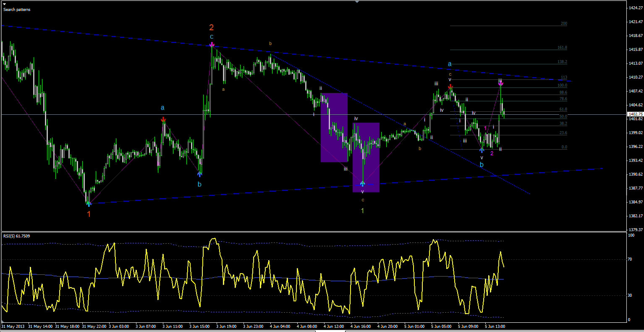This screenshot has height=332, width=644.
Task: Click the blue up arrow above left cyan b
Action: (199, 173)
